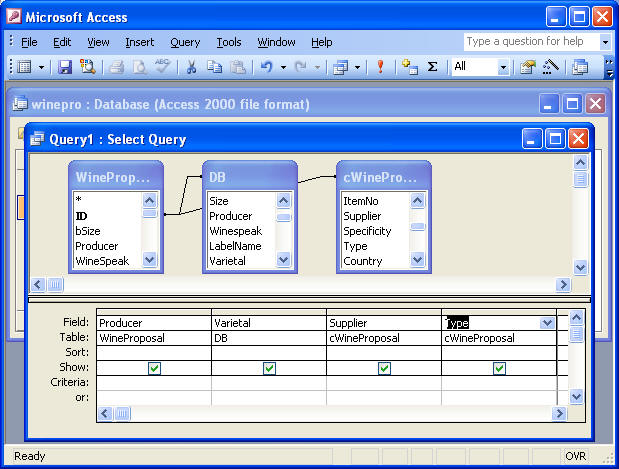This screenshot has height=469, width=619.
Task: Select the asterisk in WineProp table
Action: 79,200
